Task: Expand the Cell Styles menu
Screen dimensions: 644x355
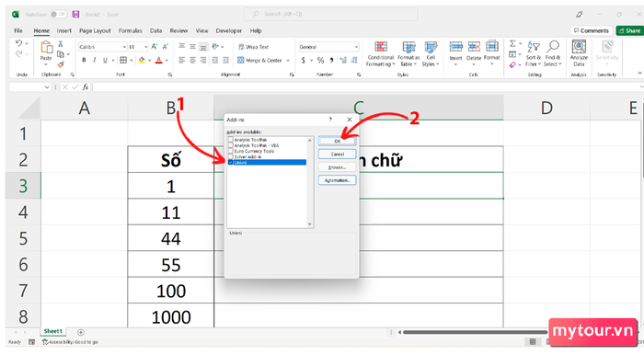Action: pos(431,53)
